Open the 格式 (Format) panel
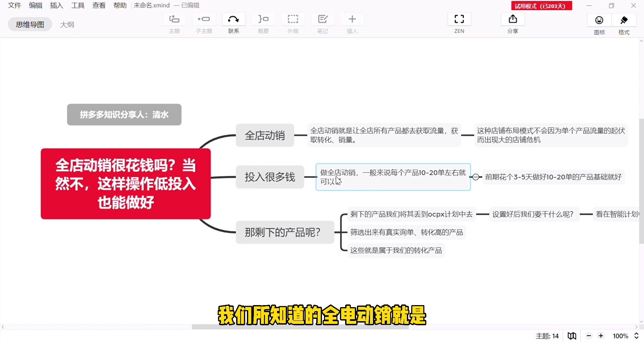This screenshot has width=644, height=342. coord(624,20)
